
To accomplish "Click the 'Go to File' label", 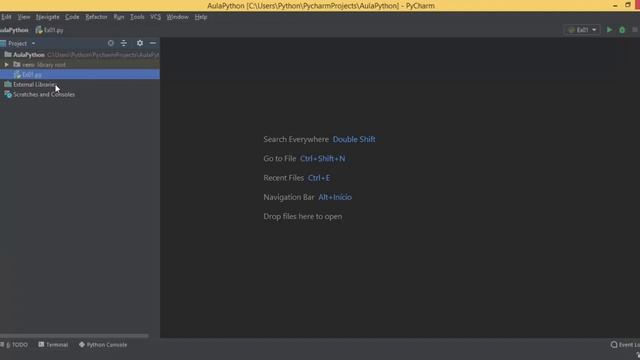I will [x=280, y=159].
